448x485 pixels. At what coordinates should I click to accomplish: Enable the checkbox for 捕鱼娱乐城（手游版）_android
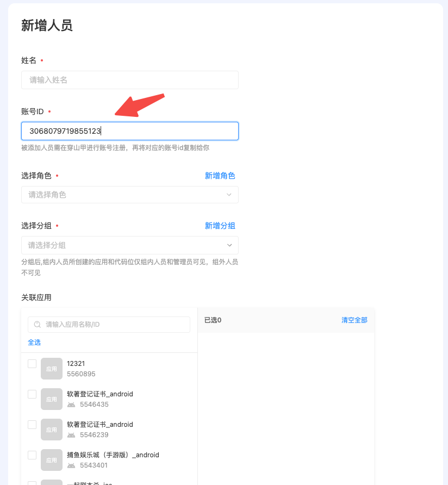point(32,455)
